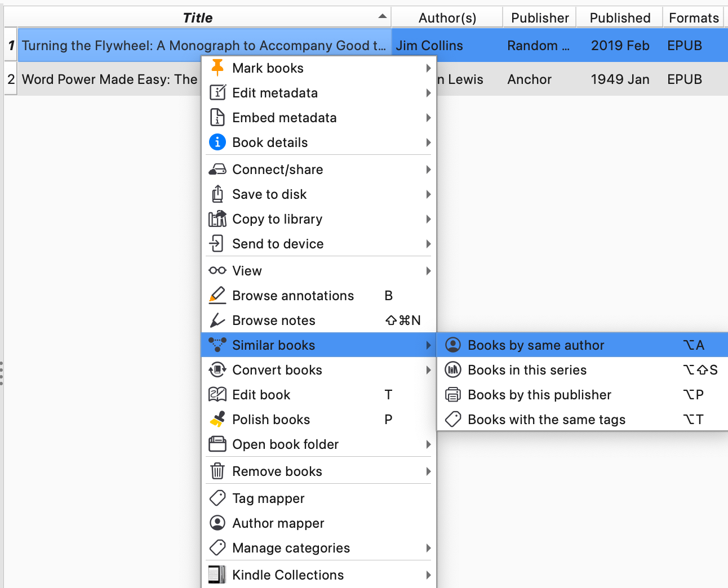Image resolution: width=728 pixels, height=588 pixels.
Task: Click the Edit metadata icon
Action: pyautogui.click(x=217, y=93)
